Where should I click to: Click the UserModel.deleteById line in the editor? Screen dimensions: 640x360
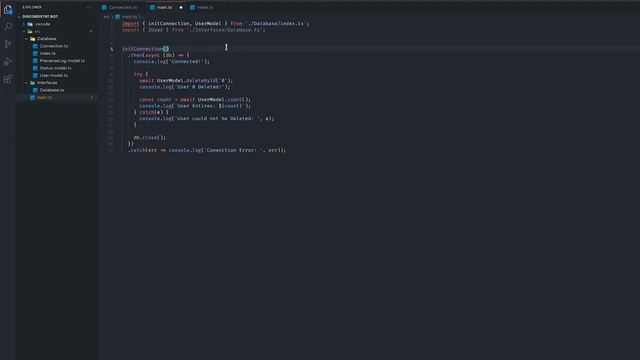pos(186,81)
